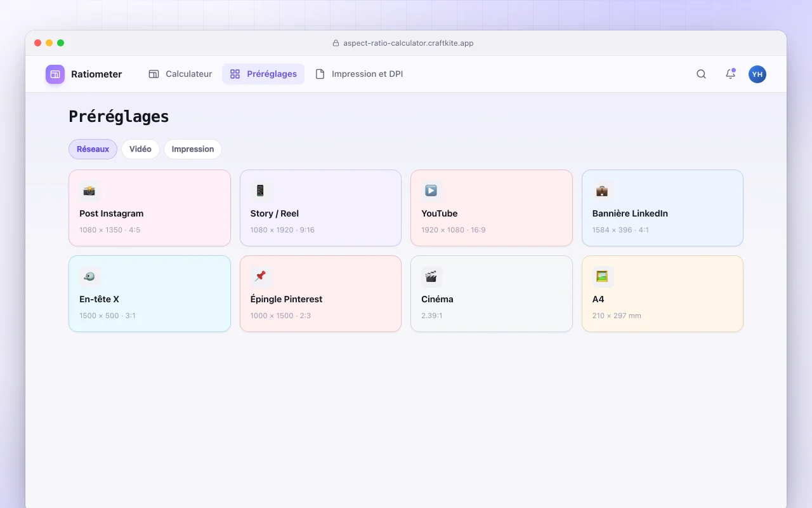
Task: Filter presets by Impression chip
Action: tap(193, 149)
